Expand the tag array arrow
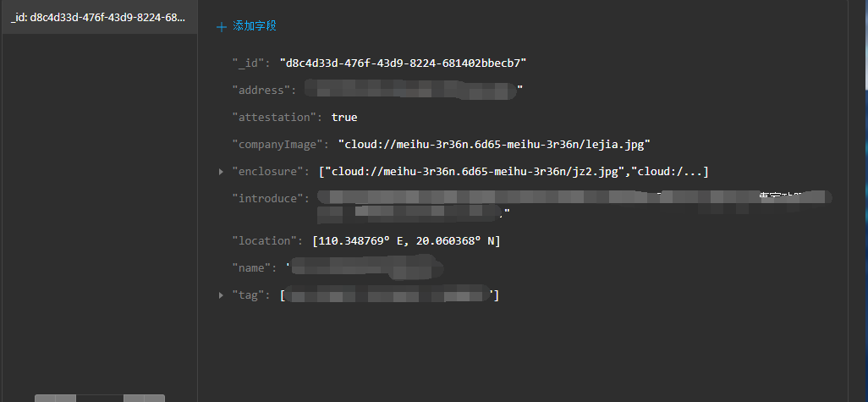Screen dimensions: 868x402 [x=222, y=295]
